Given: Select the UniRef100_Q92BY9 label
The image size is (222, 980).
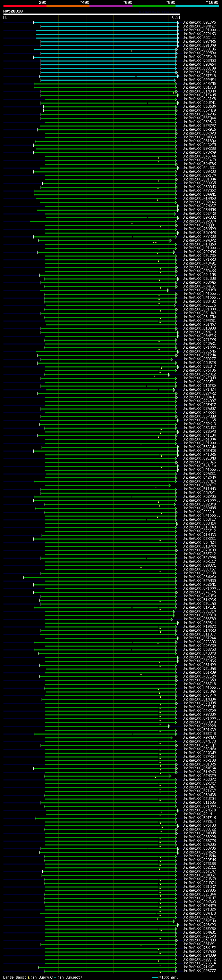Looking at the screenshot, I should coord(199,504).
